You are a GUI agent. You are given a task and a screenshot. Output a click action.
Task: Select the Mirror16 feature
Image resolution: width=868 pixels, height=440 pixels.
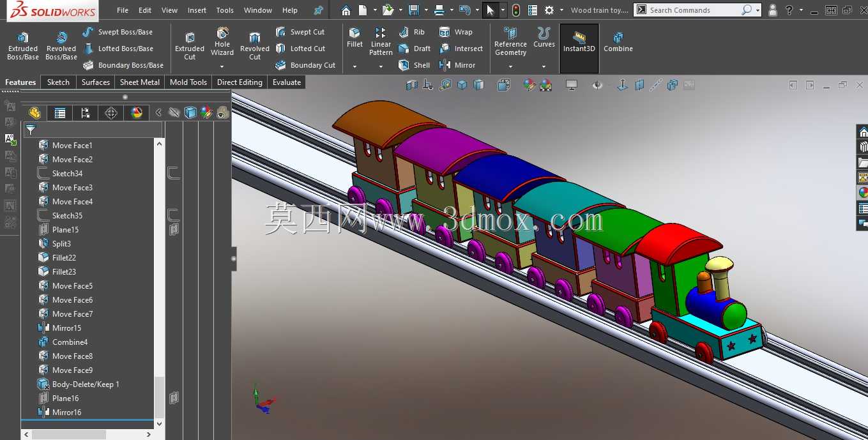coord(60,412)
